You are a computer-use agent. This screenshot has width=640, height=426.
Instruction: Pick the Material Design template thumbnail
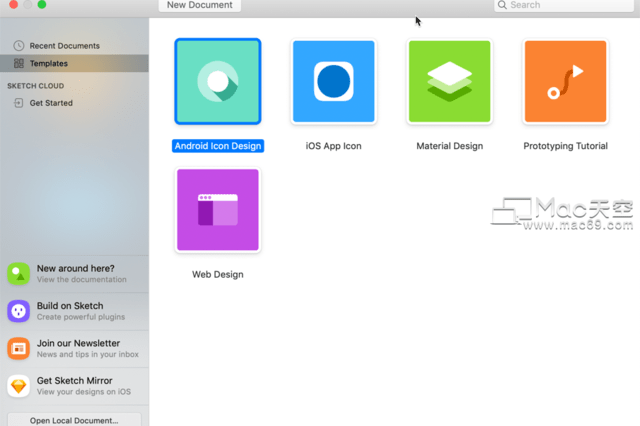tap(449, 81)
